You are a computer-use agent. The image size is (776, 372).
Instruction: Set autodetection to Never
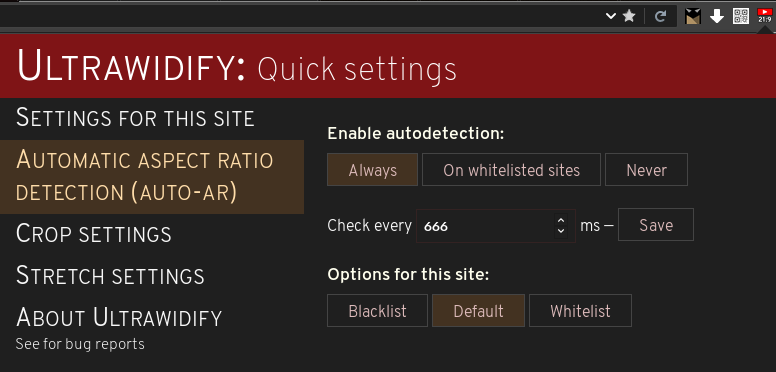tap(646, 170)
